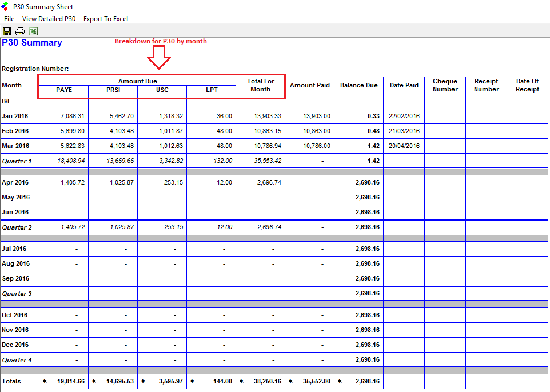Viewport: 550px width, 392px height.
Task: Click the PAYE column header
Action: pos(64,90)
